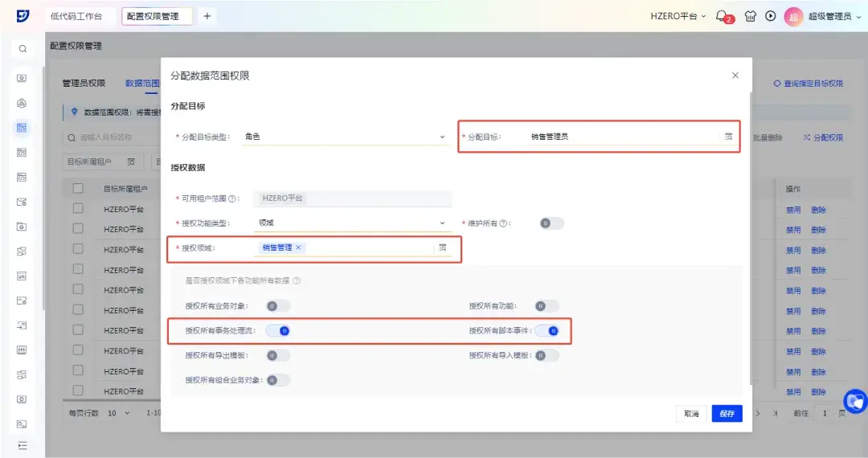Viewport: 868px width, 458px height.
Task: Toggle the 维护所有 switch
Action: (552, 223)
